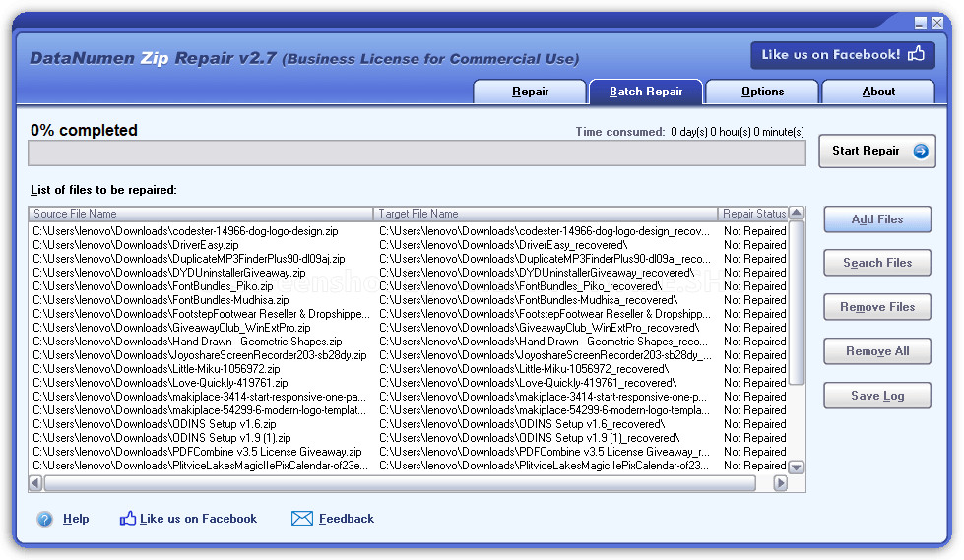
Task: Click the Love-Quickly-419761_recovered target cell
Action: point(528,383)
